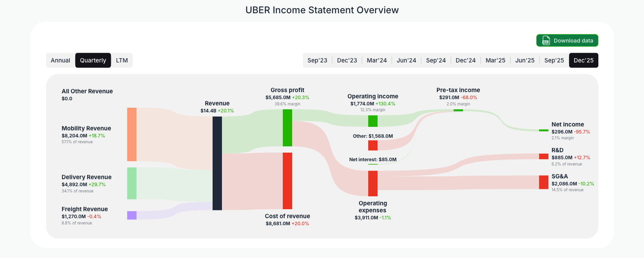Open the Sep'23 quarter tab
The height and width of the screenshot is (258, 644).
[x=317, y=60]
